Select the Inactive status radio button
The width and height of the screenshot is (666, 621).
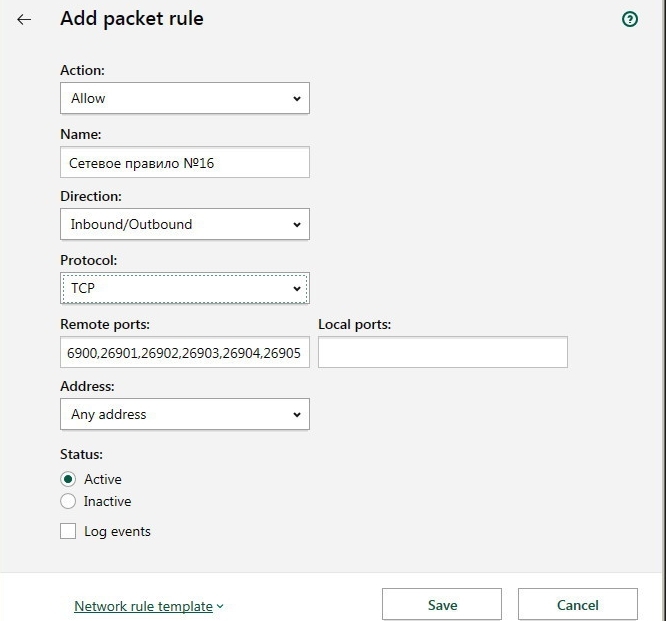(68, 501)
